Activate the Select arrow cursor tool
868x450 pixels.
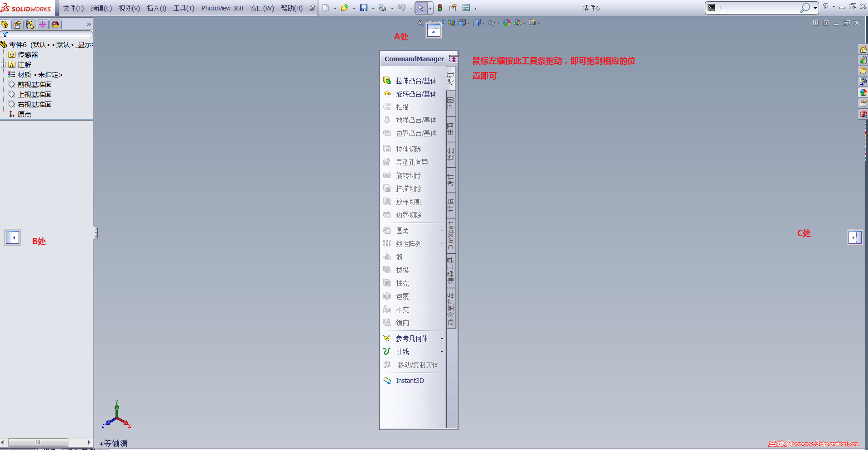tap(421, 8)
